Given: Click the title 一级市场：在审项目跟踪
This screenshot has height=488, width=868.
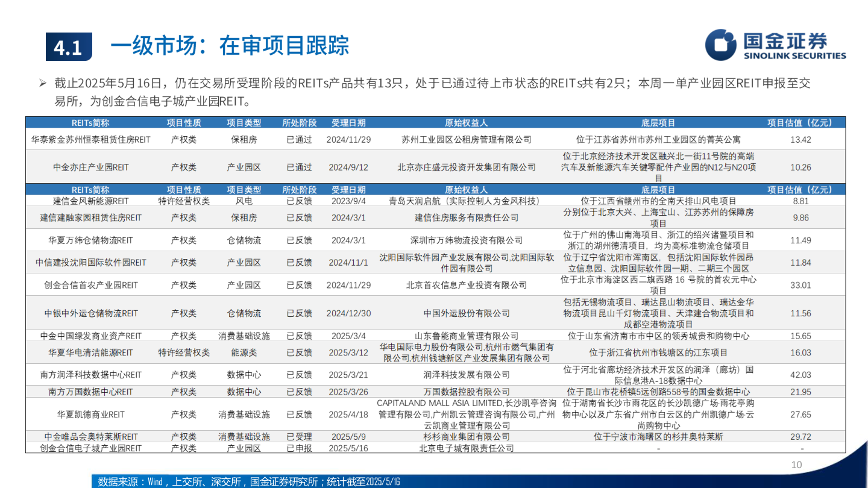Looking at the screenshot, I should click(230, 46).
